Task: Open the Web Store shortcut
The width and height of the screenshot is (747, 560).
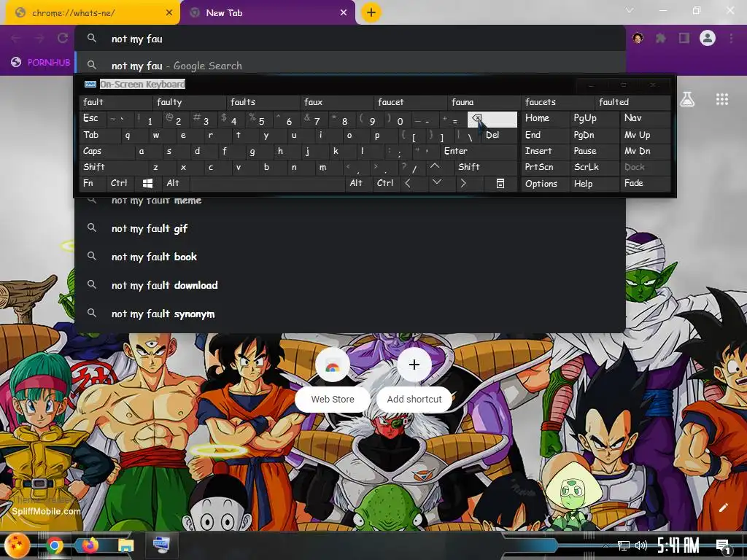Action: 333,379
